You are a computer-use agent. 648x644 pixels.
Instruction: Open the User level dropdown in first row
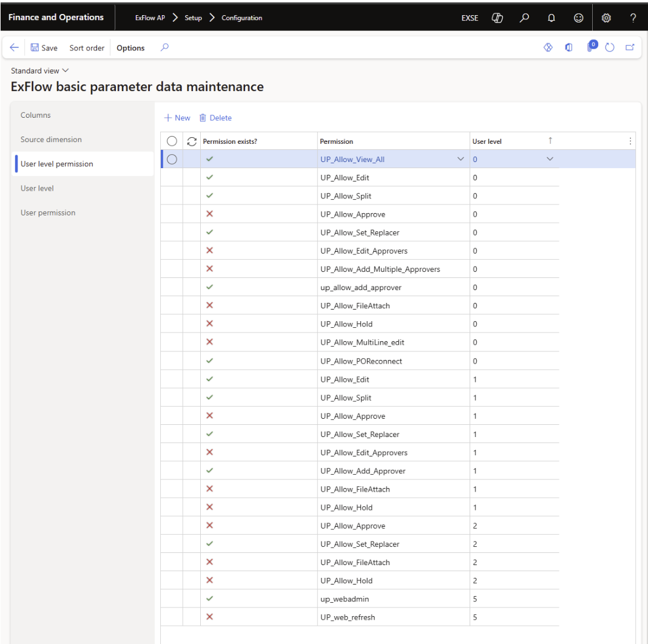[x=550, y=159]
